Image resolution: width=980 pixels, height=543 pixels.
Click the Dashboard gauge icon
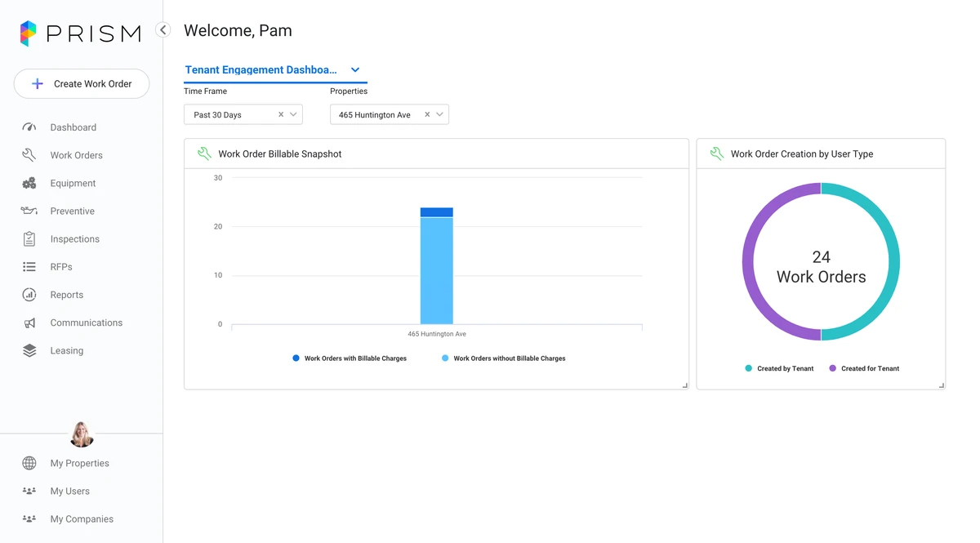pyautogui.click(x=29, y=127)
